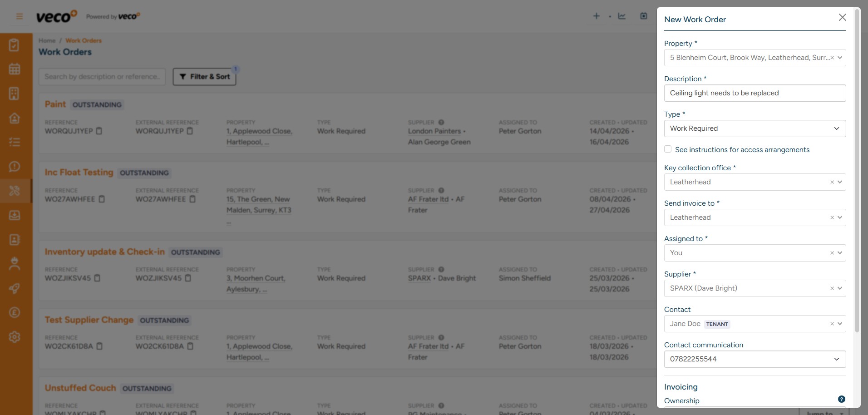The image size is (868, 415).
Task: Clear the Supplier SPARX selection
Action: (x=832, y=288)
